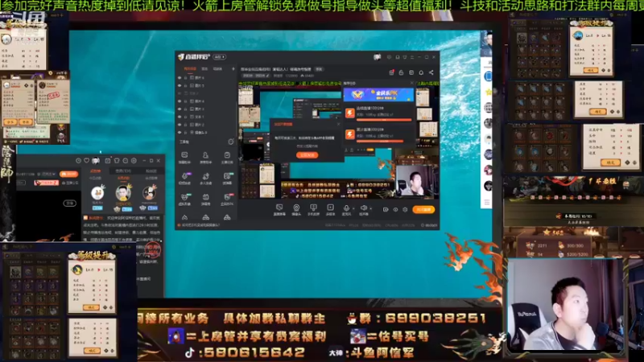
Task: Open the shirt skin icon in viewer window
Action: [x=116, y=160]
